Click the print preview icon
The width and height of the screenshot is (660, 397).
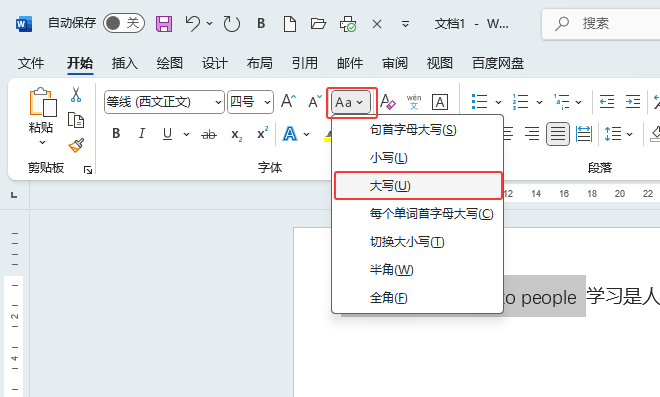tap(348, 24)
